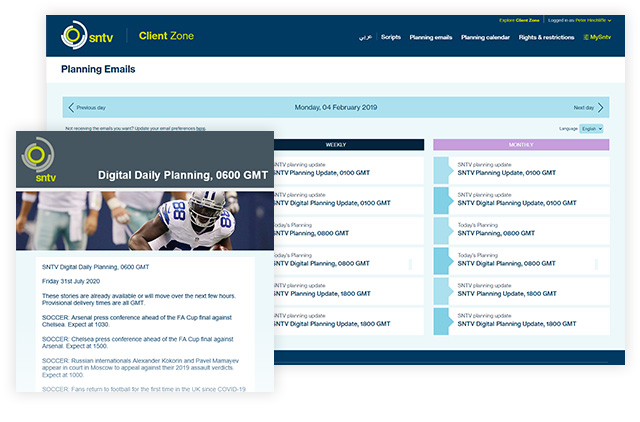This screenshot has width=640, height=422.
Task: Open Rights & restrictions page
Action: tap(548, 37)
